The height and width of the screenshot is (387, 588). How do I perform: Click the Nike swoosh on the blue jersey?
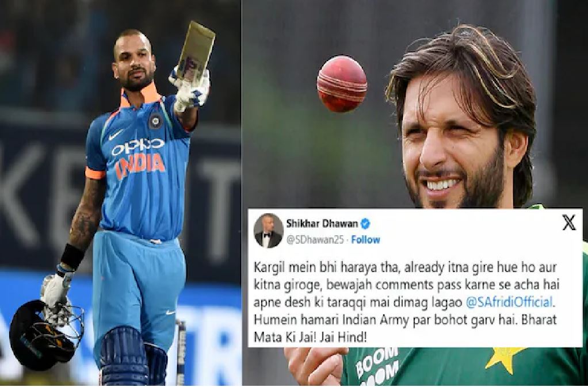(x=116, y=135)
